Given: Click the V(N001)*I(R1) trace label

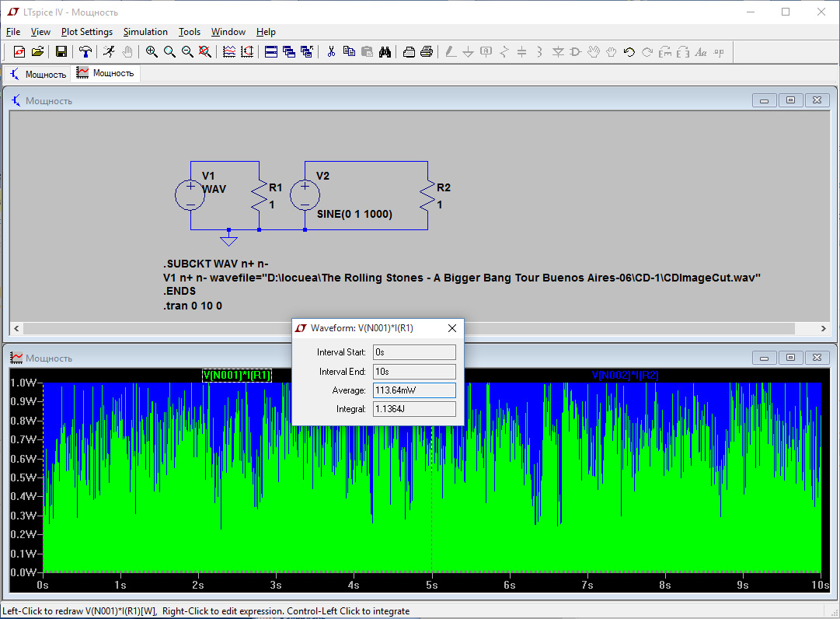Looking at the screenshot, I should [237, 376].
